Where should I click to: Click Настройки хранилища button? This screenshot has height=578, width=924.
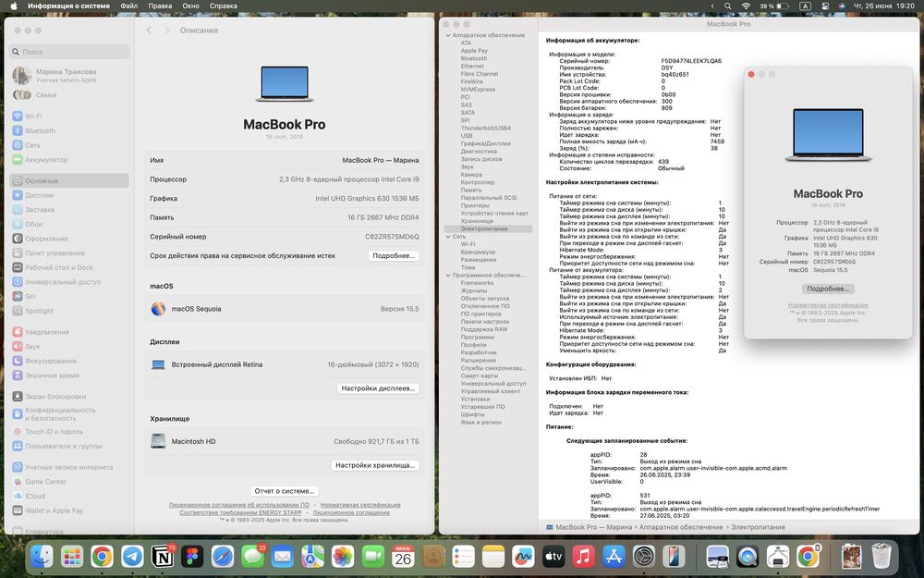(375, 465)
